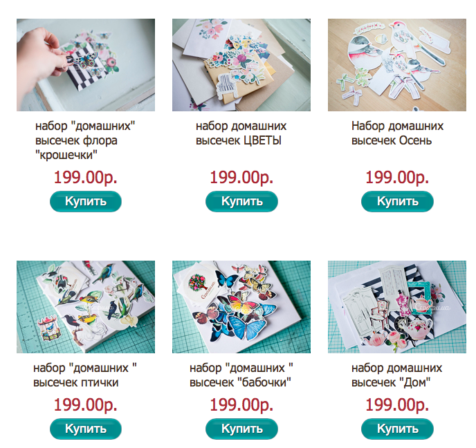Click Купить under the ЦВЕТЫ set
This screenshot has width=476, height=448.
point(241,201)
